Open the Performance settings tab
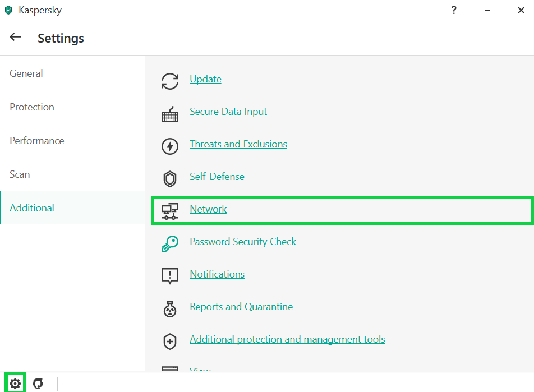Screen dimensions: 534x392 click(37, 141)
